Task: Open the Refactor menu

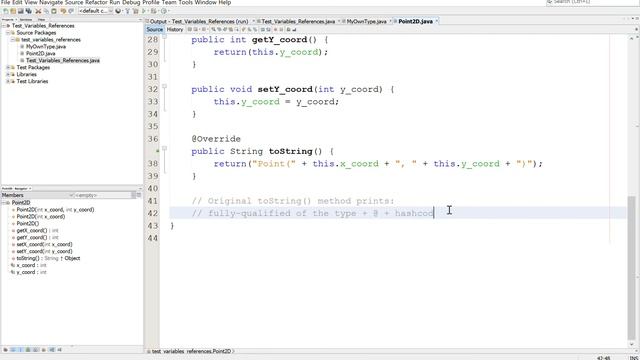Action: click(x=96, y=2)
